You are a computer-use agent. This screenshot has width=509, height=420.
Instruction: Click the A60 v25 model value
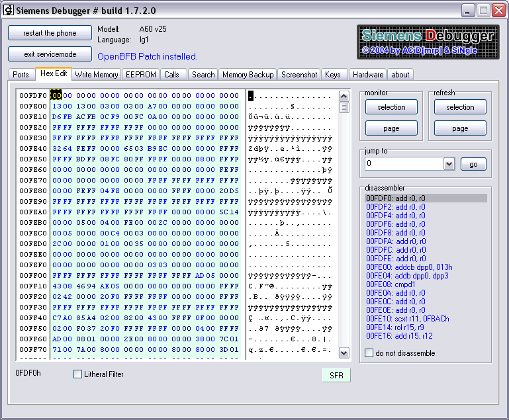point(153,29)
